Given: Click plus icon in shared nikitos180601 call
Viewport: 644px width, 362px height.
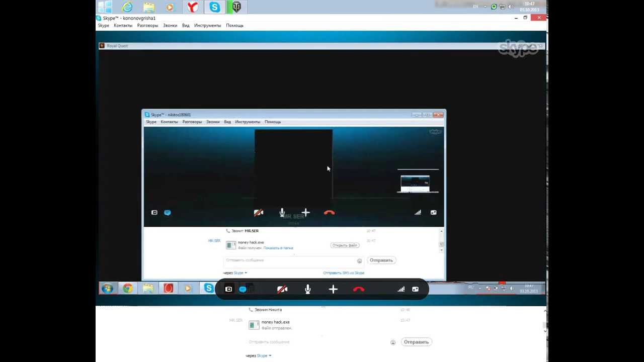Looking at the screenshot, I should (x=305, y=212).
